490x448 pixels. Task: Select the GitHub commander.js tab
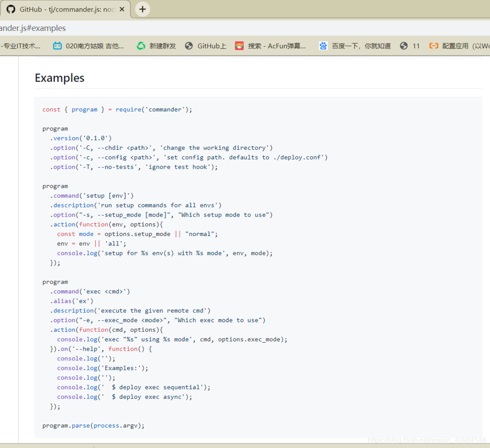(x=65, y=9)
